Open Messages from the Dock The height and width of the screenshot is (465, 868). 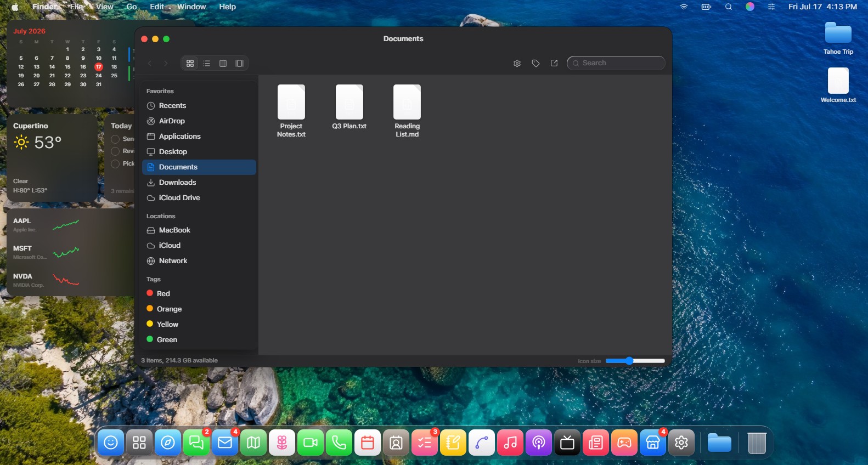coord(196,443)
